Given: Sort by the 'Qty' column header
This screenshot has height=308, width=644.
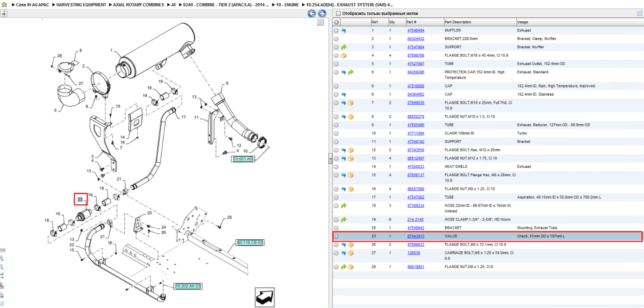Looking at the screenshot, I should 392,22.
